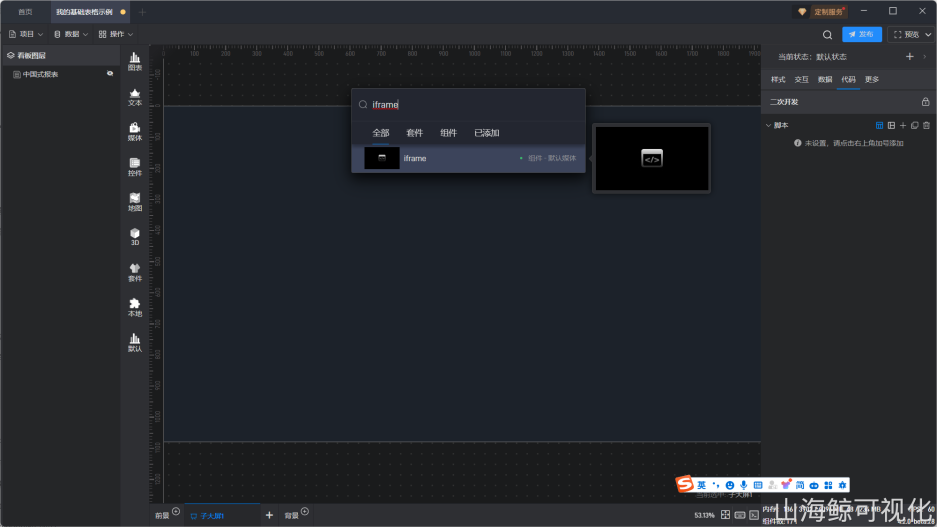The image size is (937, 527).
Task: Select the 已添加 filter in search popup
Action: (486, 133)
